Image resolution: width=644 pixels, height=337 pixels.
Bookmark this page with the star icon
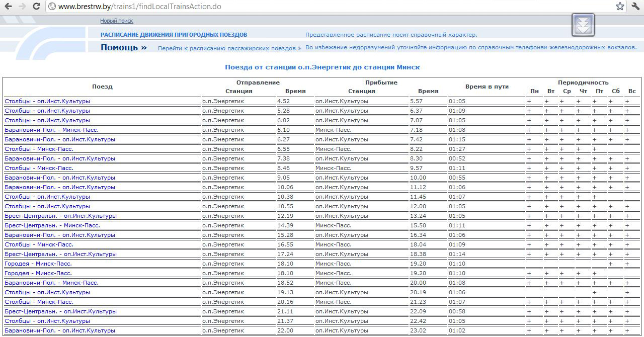click(620, 7)
